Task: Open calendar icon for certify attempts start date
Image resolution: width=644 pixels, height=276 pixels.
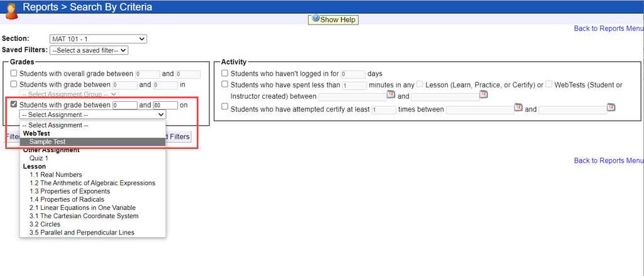Action: coord(519,108)
